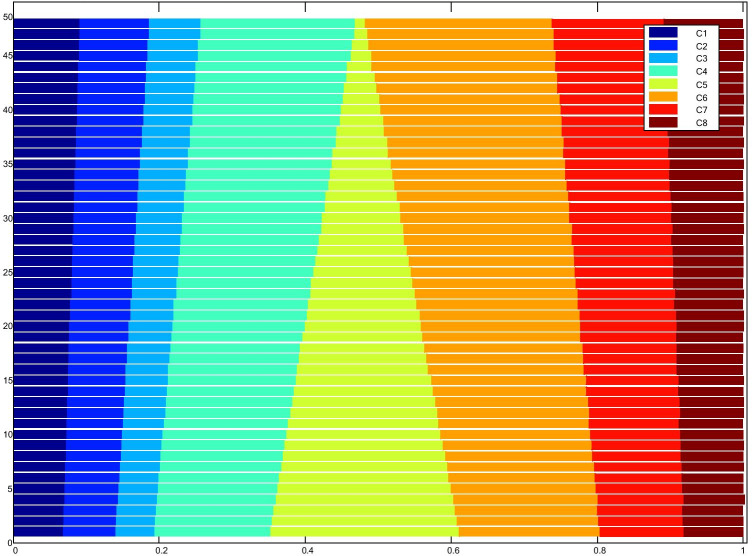Pick the aqua C4 swatch in the legend
This screenshot has height=556, width=752.
pos(663,72)
